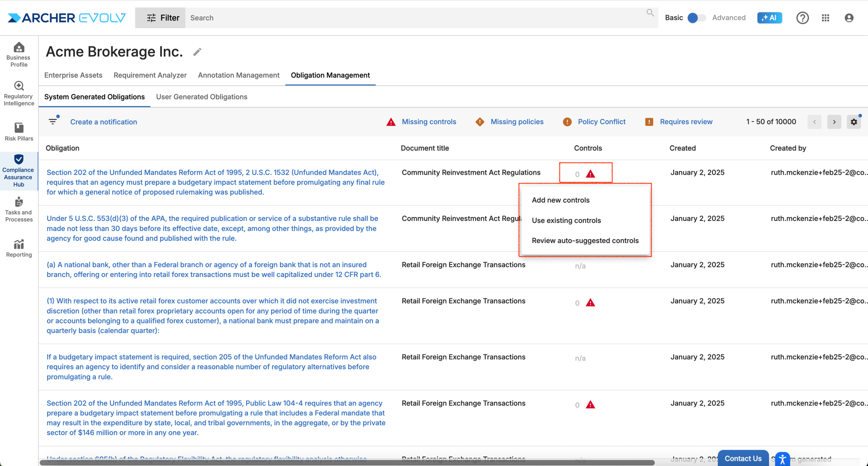
Task: Open the AI assistant button
Action: pos(769,18)
